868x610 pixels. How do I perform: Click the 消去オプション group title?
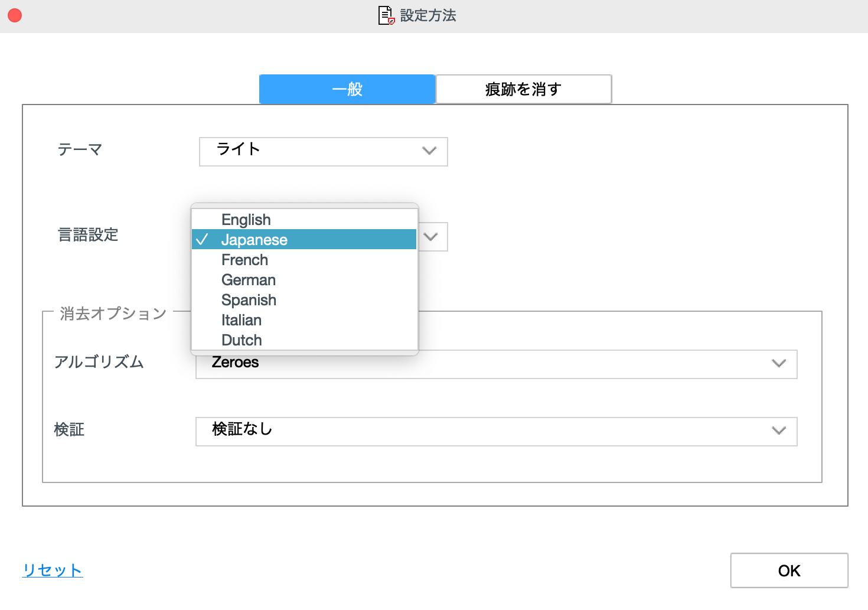[113, 314]
